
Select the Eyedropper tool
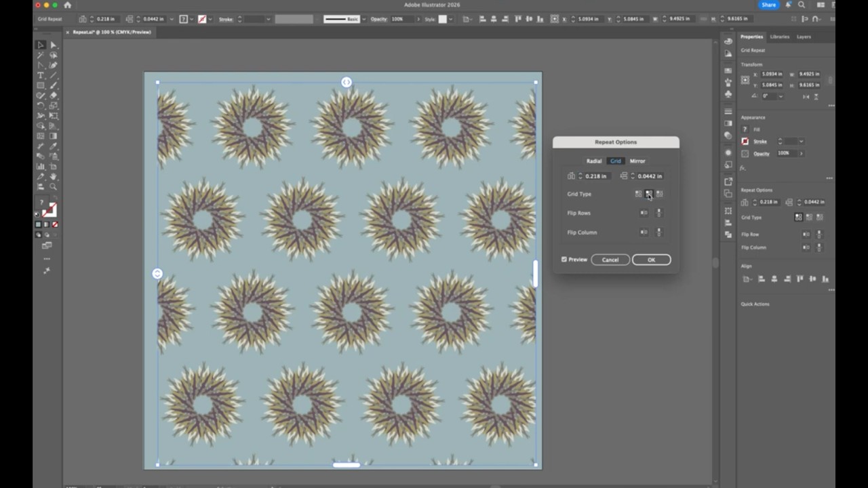click(x=54, y=146)
